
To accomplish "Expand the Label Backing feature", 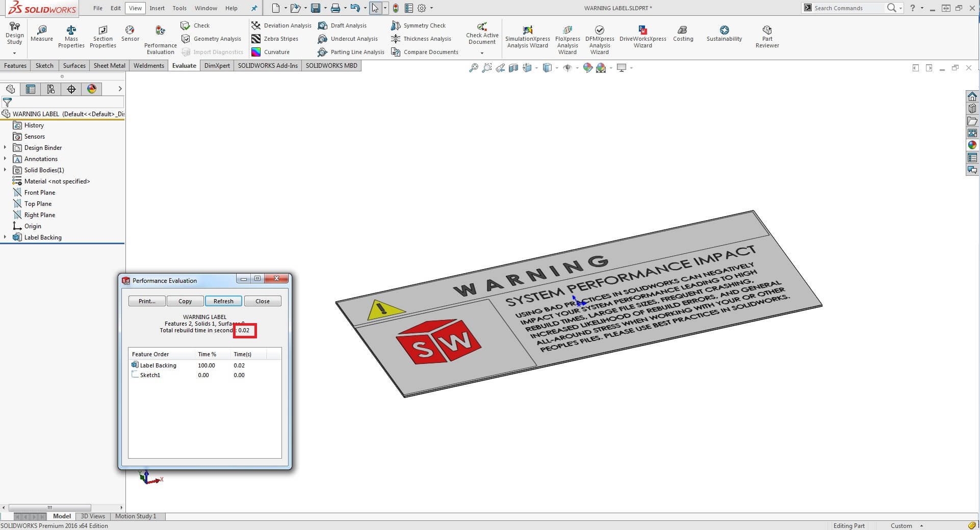I will click(x=5, y=237).
